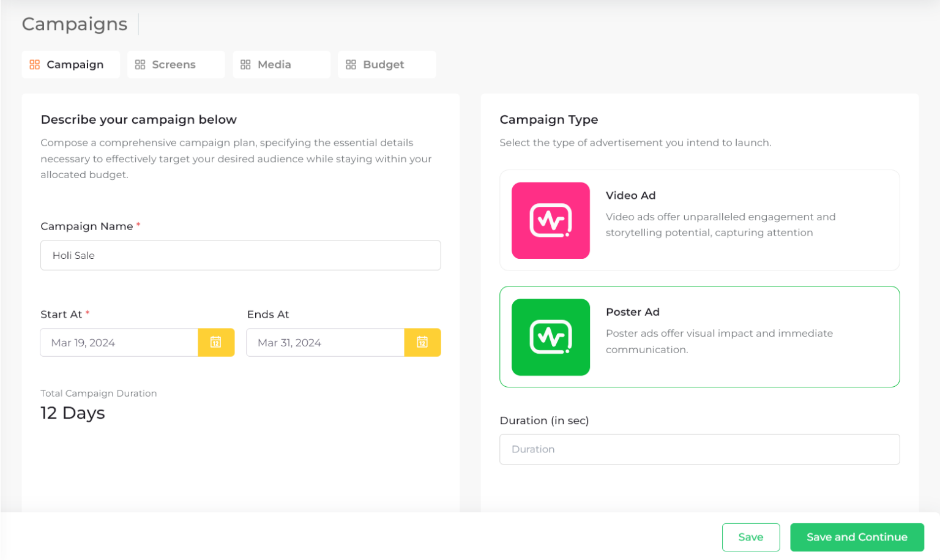Open the Ends At calendar picker
Screen dimensions: 940x560
[422, 343]
